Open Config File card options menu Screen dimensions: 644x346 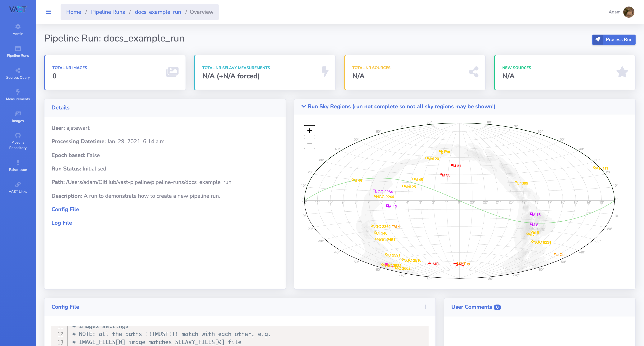tap(425, 307)
